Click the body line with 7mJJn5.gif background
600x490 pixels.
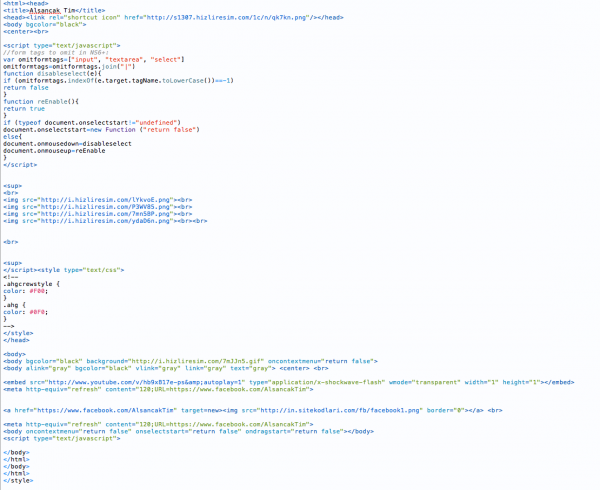(190, 361)
